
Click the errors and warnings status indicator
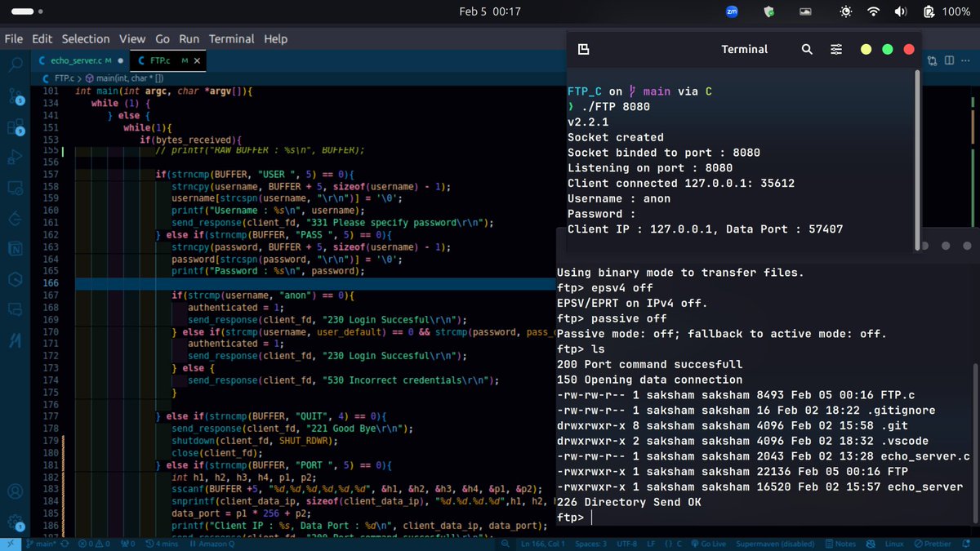(x=94, y=543)
